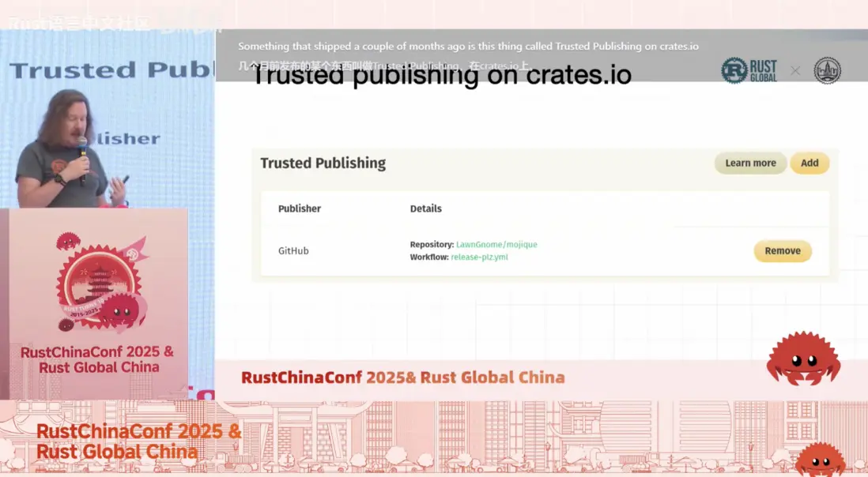Click the bottom-left orange conference title
Image resolution: width=868 pixels, height=477 pixels.
[139, 441]
